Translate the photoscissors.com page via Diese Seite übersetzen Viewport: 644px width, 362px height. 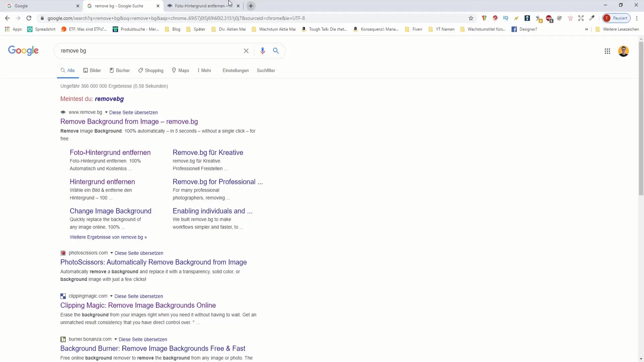tap(139, 253)
